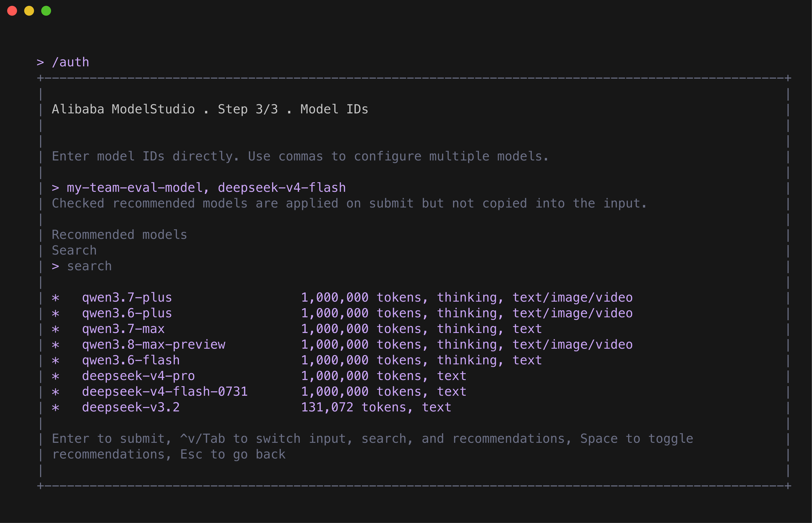812x523 pixels.
Task: Click the /auth command prompt
Action: pos(63,63)
